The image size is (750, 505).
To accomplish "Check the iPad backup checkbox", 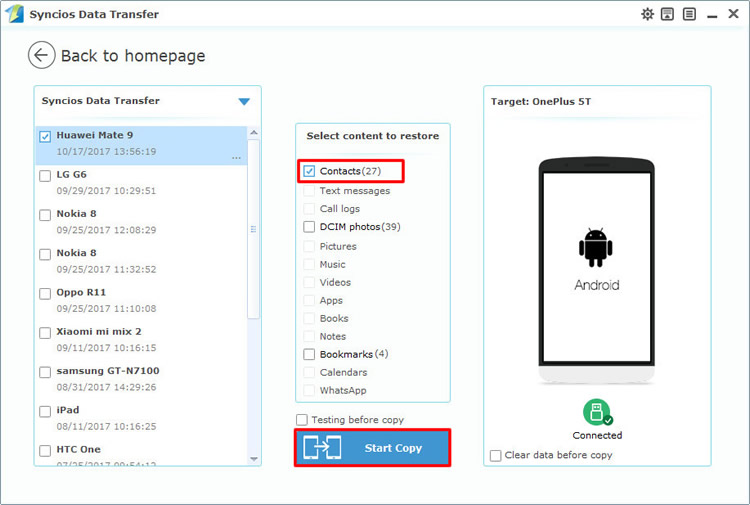I will 45,411.
